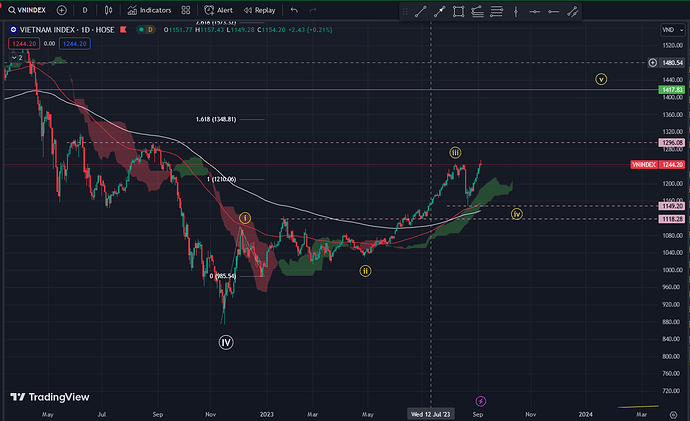Select the Arrow line drawing tool
690x421 pixels.
(x=439, y=11)
